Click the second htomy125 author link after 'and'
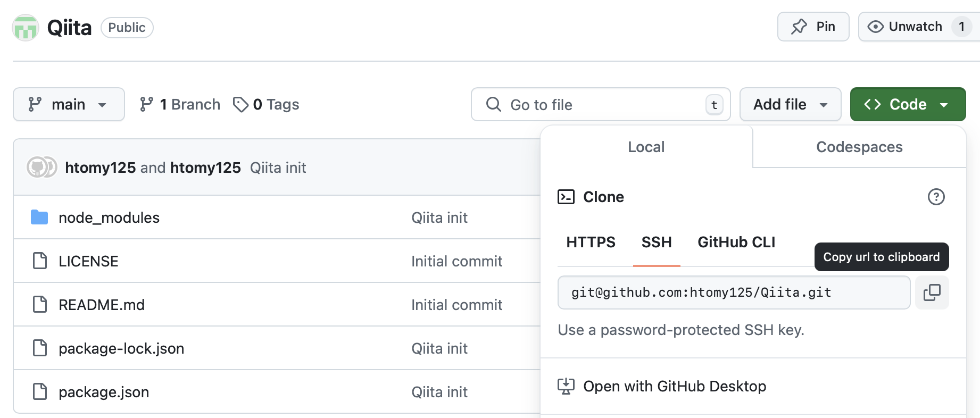Viewport: 980px width, 418px height. pos(205,168)
